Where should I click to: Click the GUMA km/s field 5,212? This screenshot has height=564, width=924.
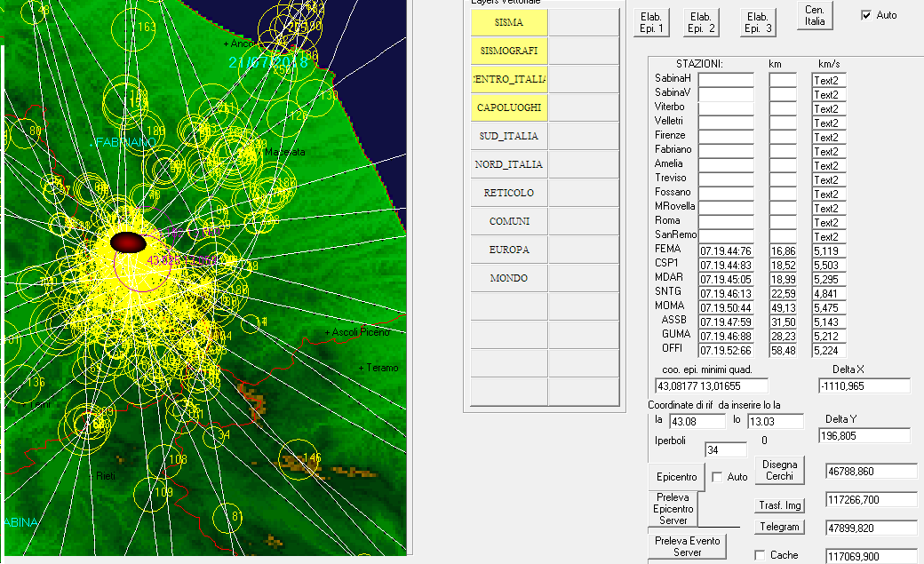829,336
